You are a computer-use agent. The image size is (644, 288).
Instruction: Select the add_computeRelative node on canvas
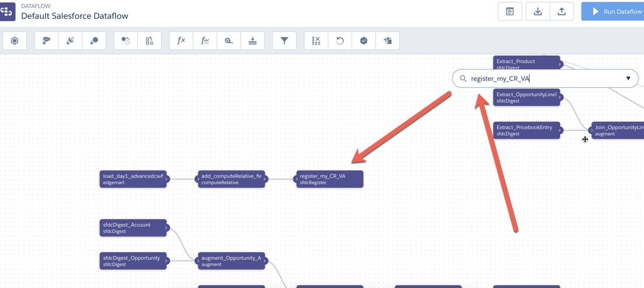click(231, 179)
